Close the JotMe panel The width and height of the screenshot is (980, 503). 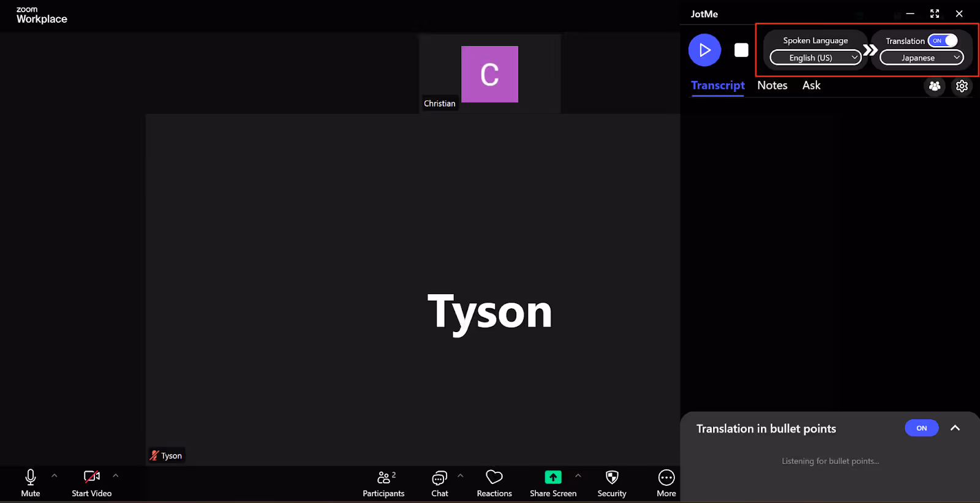959,13
